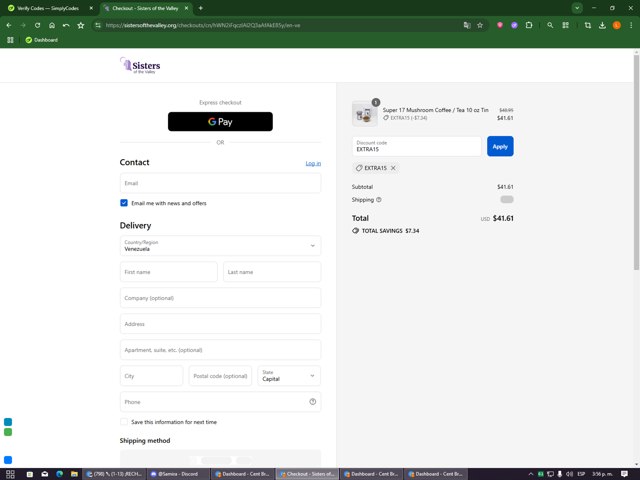Open the browser home page
This screenshot has width=640, height=480.
(52, 25)
